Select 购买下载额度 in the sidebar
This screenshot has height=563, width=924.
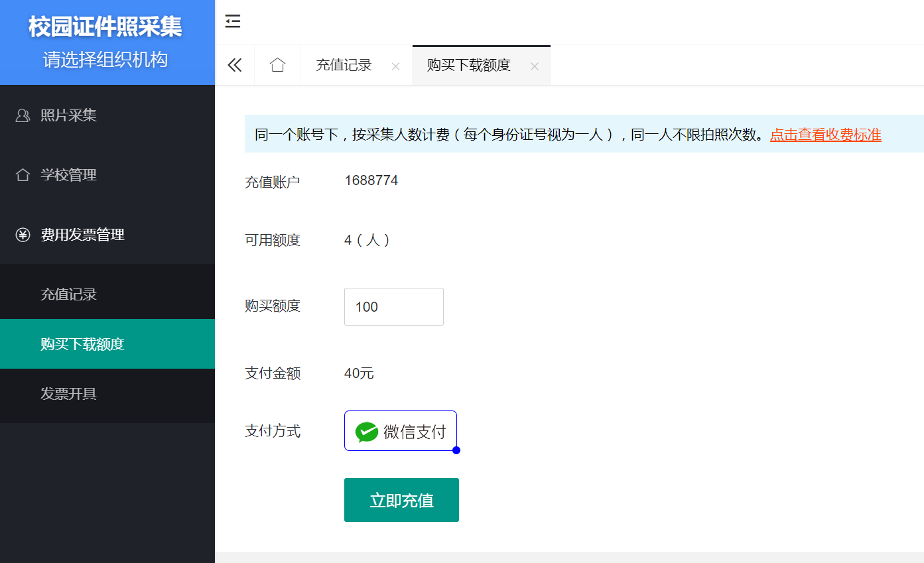82,344
